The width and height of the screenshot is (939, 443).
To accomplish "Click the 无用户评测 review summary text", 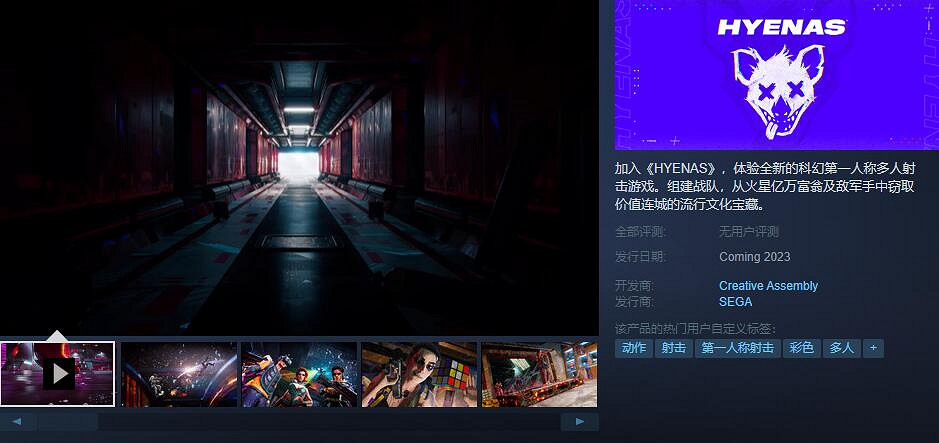I will point(749,232).
